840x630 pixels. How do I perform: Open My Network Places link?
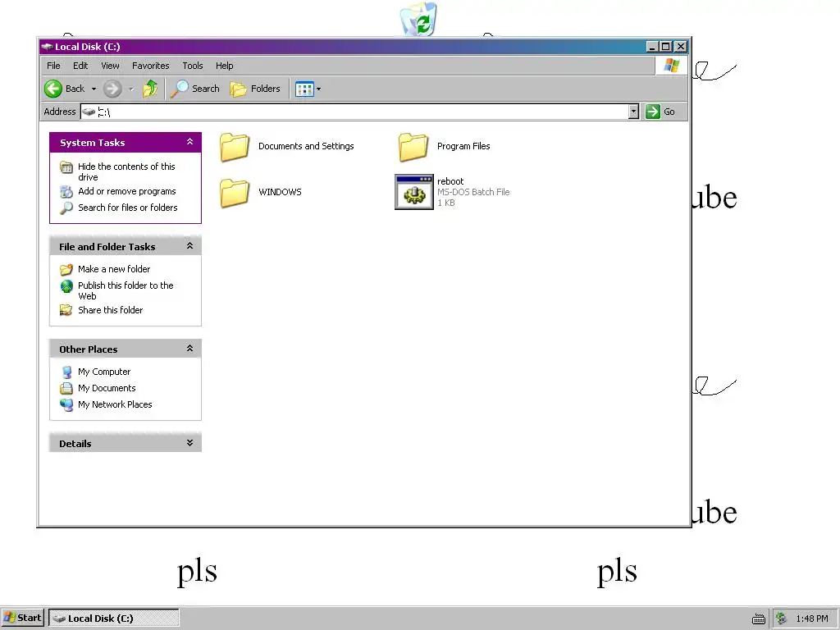tap(115, 404)
